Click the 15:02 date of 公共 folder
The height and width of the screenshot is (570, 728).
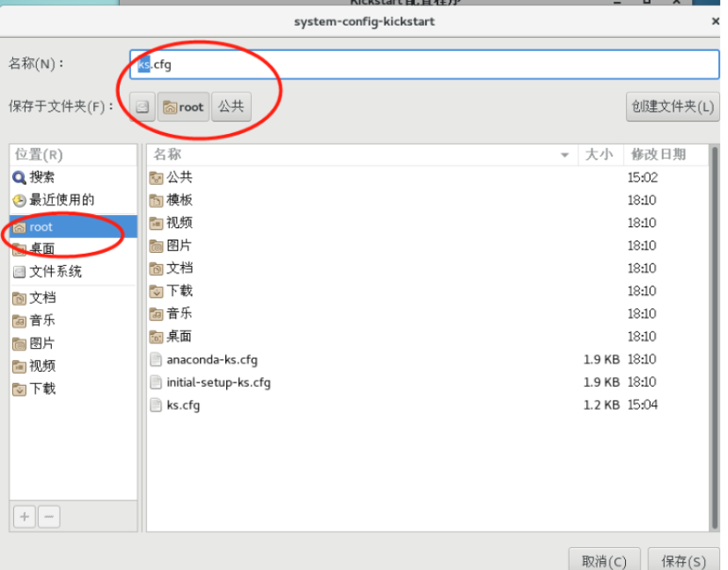tap(643, 177)
